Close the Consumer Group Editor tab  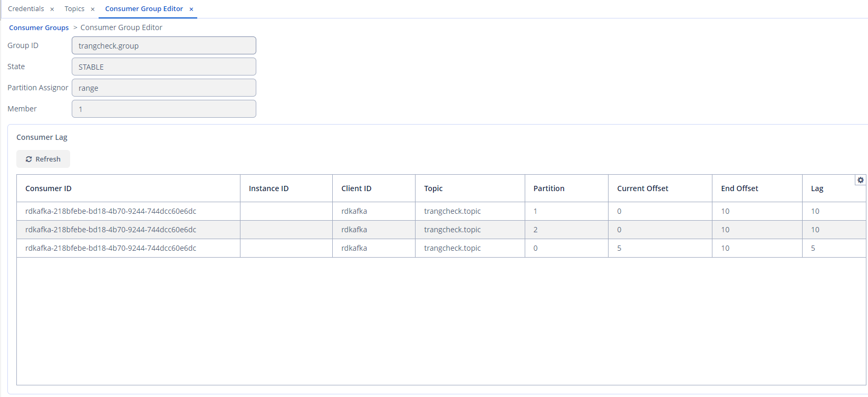pos(191,9)
